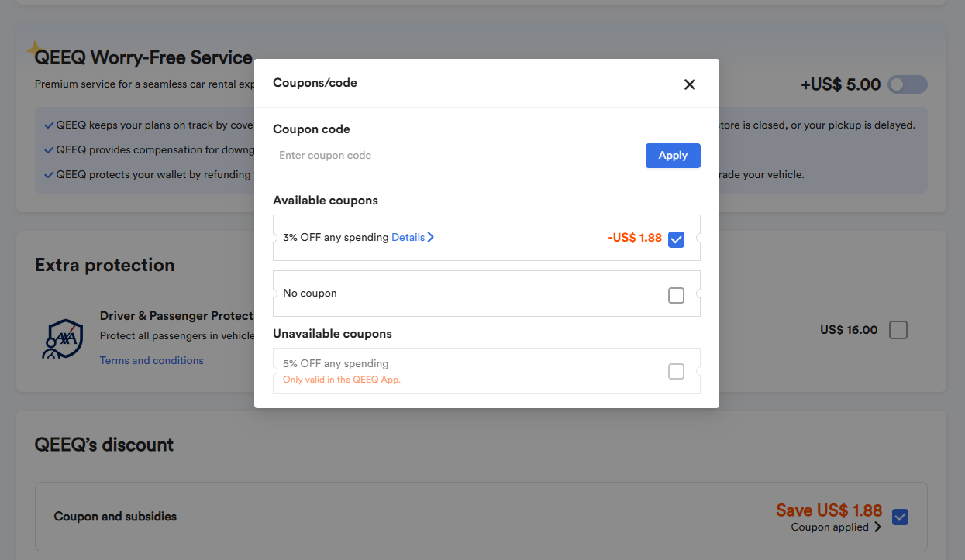Open Details link for 3% OFF coupon
This screenshot has height=560, width=965.
click(408, 238)
